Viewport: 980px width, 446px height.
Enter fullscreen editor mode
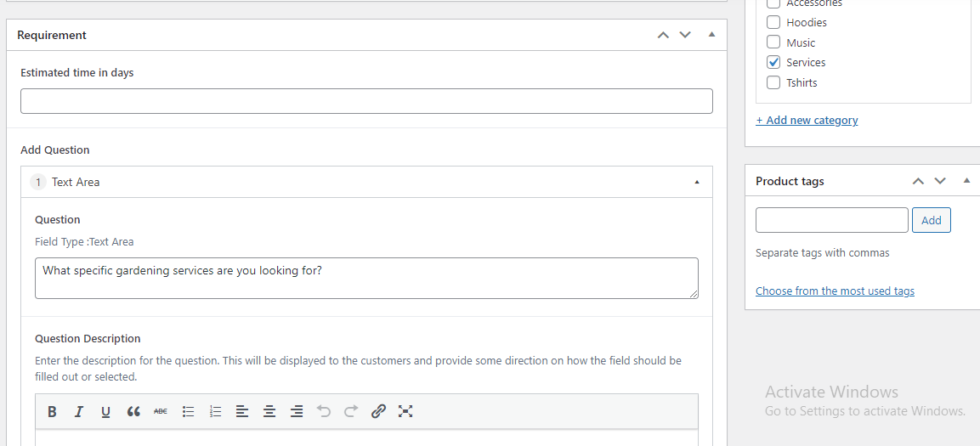pos(405,412)
